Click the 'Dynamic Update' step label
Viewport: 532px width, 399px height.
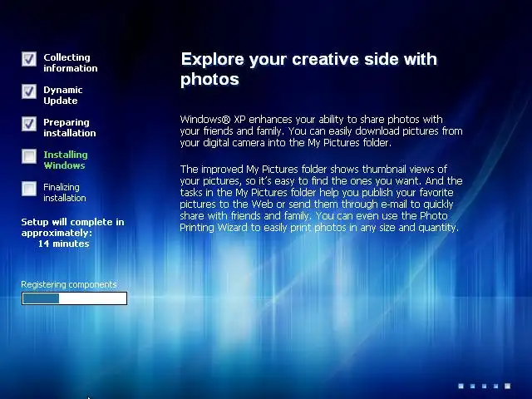click(x=63, y=96)
